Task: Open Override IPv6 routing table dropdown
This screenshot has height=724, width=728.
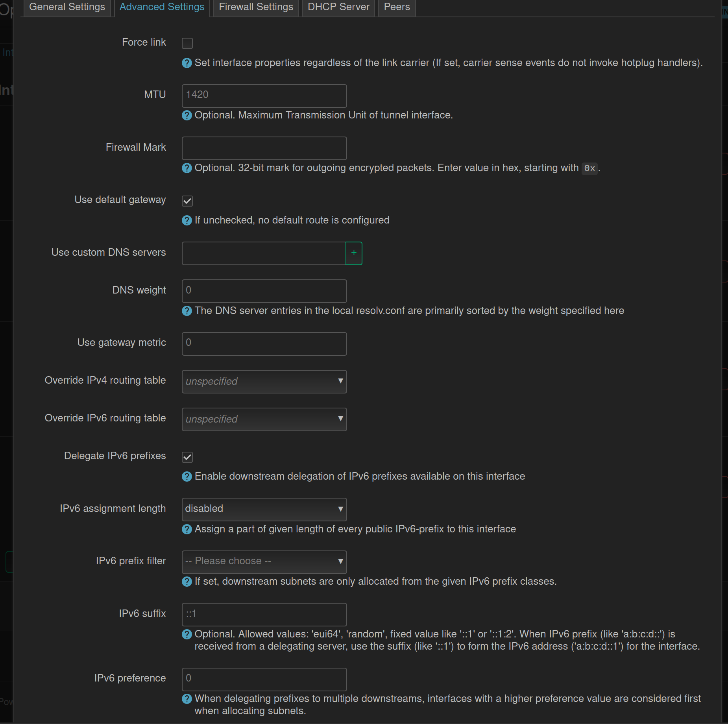Action: [264, 419]
